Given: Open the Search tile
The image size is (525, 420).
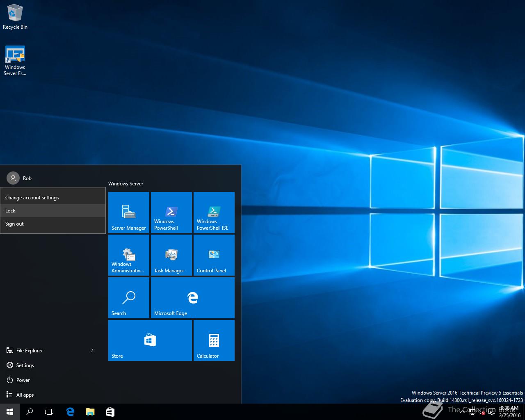Looking at the screenshot, I should click(129, 298).
